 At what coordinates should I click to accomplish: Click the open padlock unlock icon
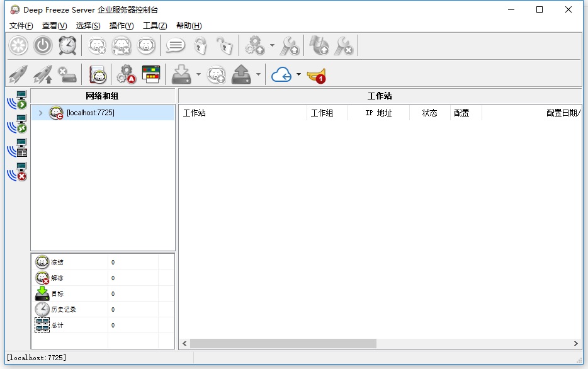click(x=225, y=45)
